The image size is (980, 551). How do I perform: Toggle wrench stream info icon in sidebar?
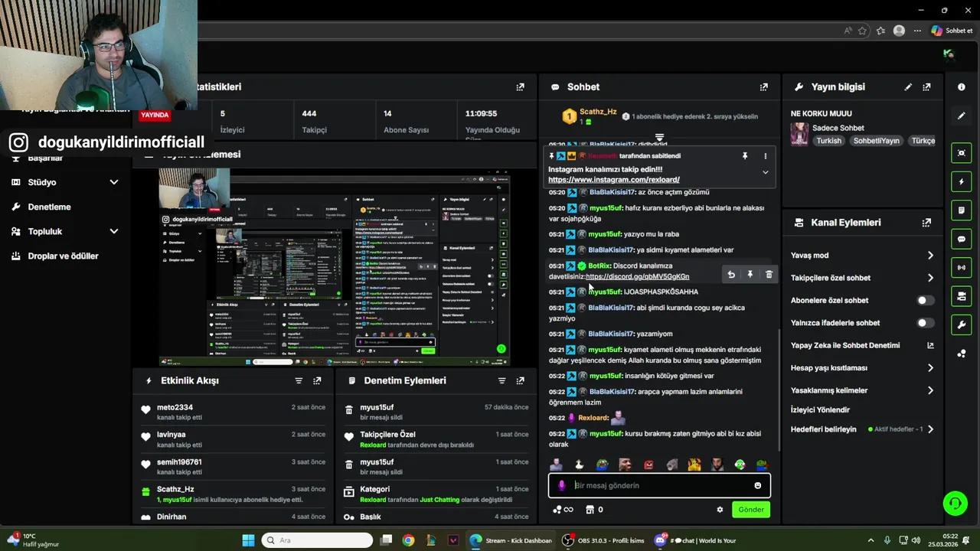click(962, 324)
